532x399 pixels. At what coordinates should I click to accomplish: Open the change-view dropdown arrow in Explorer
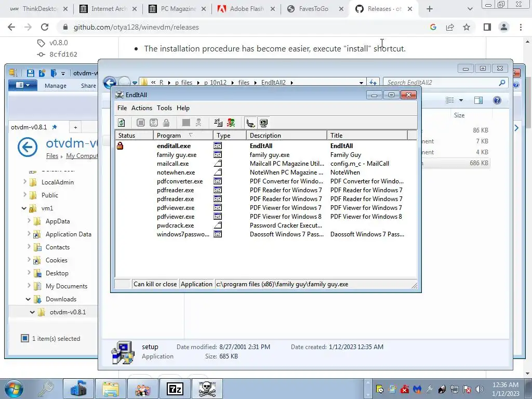461,100
